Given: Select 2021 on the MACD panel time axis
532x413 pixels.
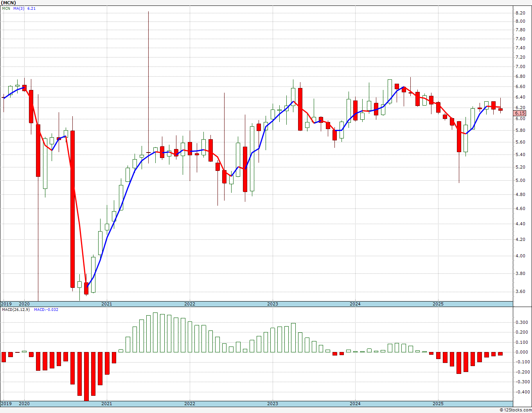Looking at the screenshot, I should point(107,404).
